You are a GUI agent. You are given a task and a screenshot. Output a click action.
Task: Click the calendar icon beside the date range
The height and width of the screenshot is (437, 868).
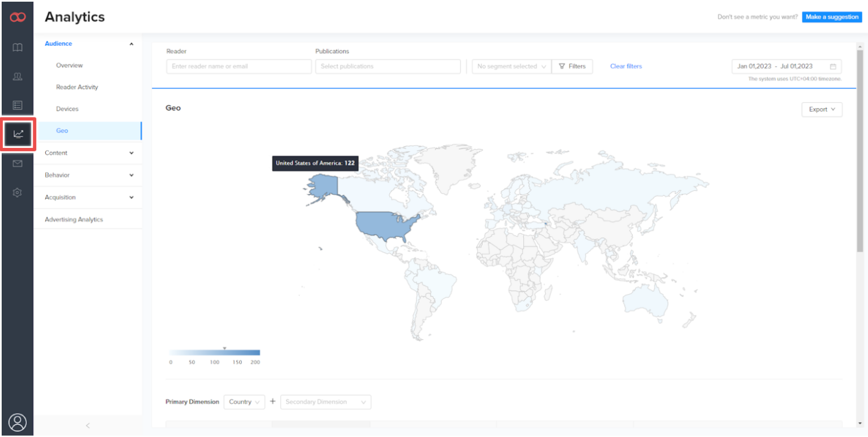(x=833, y=66)
